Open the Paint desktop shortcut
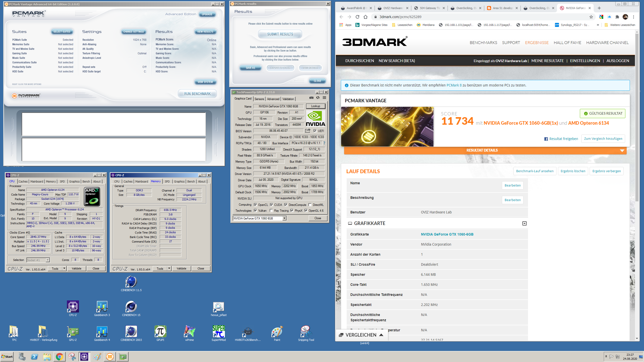The width and height of the screenshot is (644, 362). (277, 333)
